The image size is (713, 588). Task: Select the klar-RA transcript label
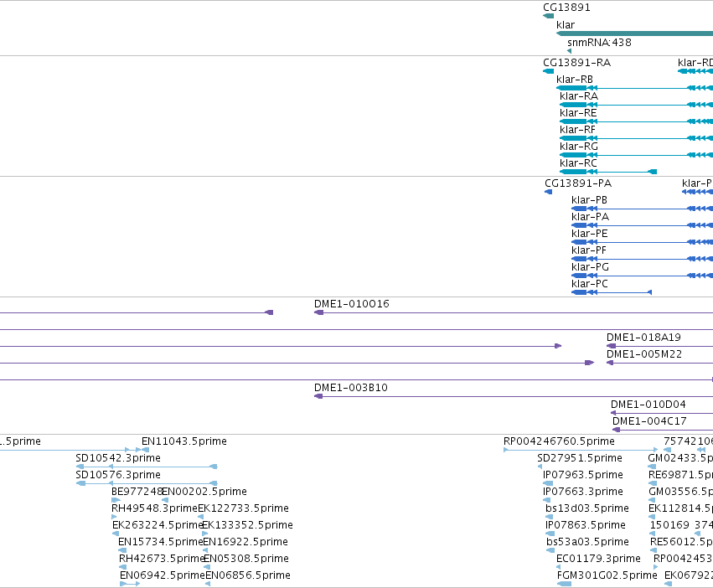[x=579, y=96]
